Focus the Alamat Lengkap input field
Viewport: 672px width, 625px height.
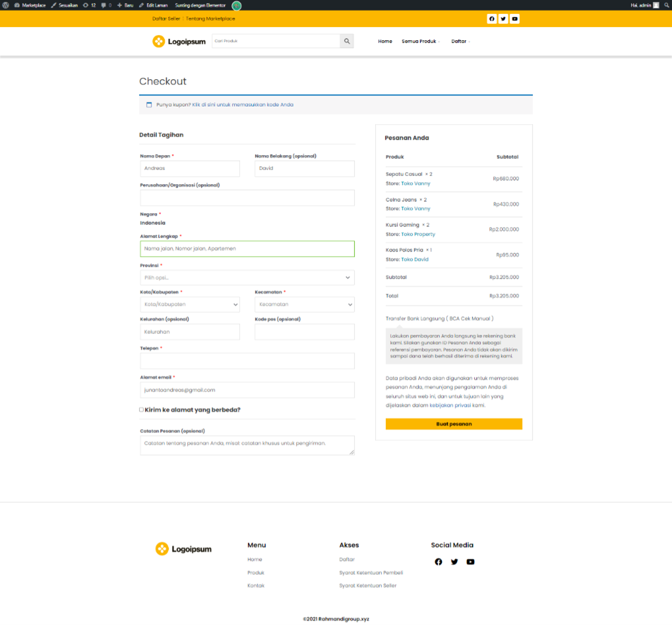[x=247, y=249]
